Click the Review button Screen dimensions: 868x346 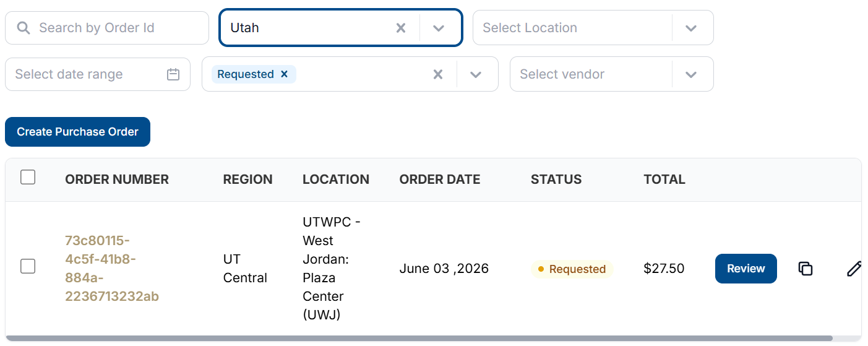746,269
